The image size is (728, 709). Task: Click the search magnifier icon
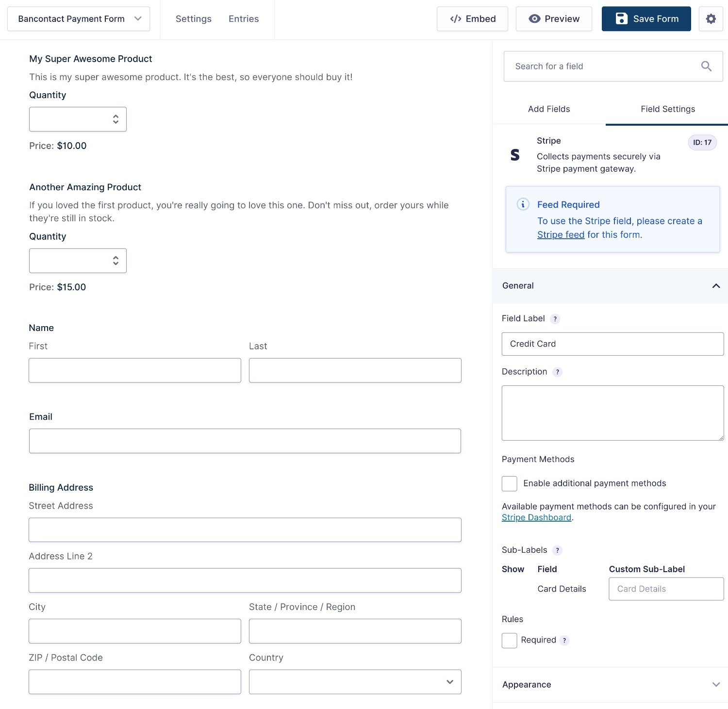pyautogui.click(x=706, y=66)
